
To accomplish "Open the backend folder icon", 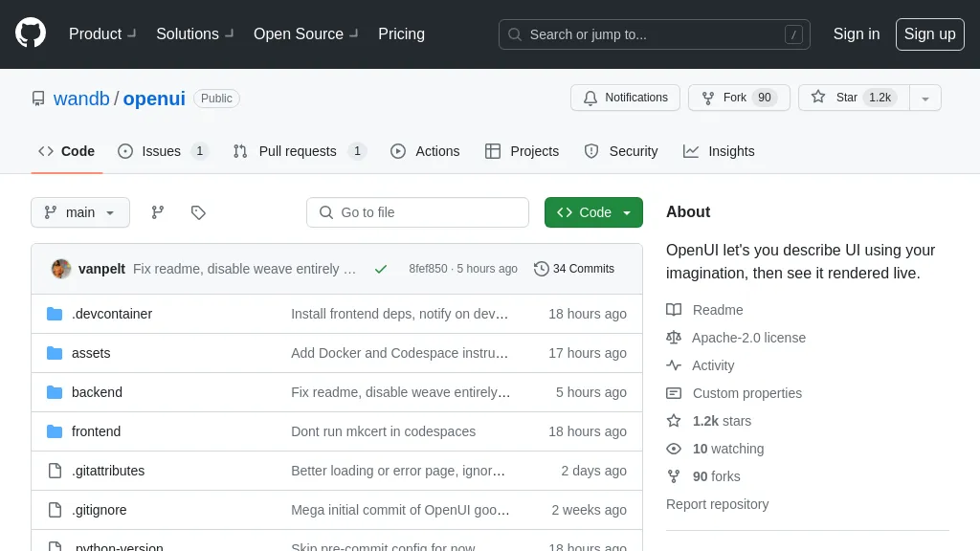I will click(x=55, y=392).
